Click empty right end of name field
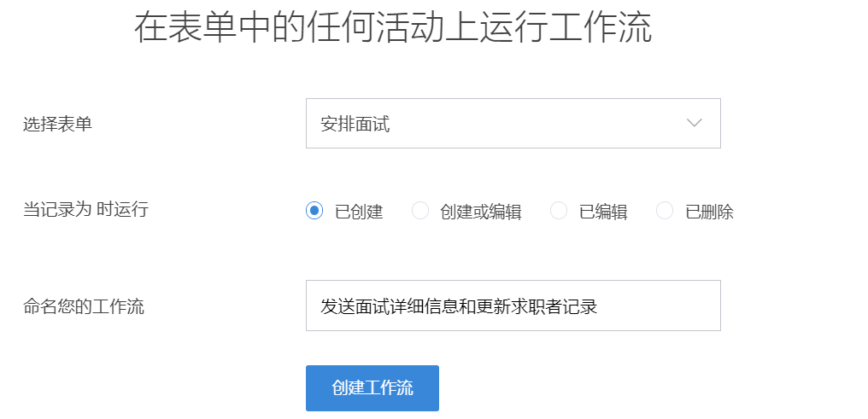The image size is (868, 419). (675, 306)
